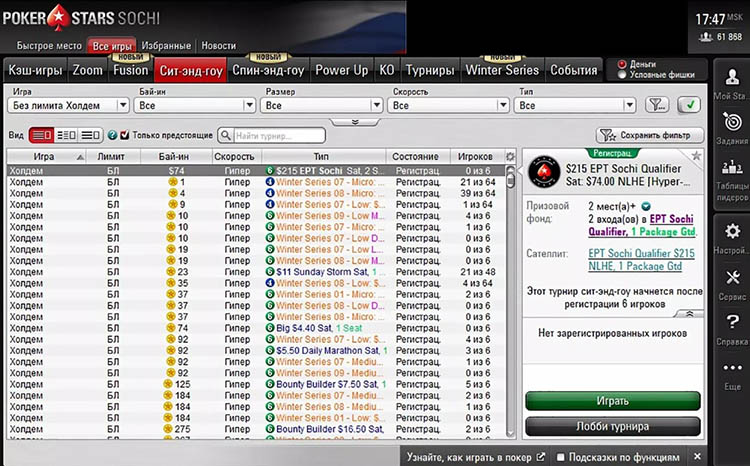
Task: Toggle Подсказки по функциям checkbox
Action: 561,457
